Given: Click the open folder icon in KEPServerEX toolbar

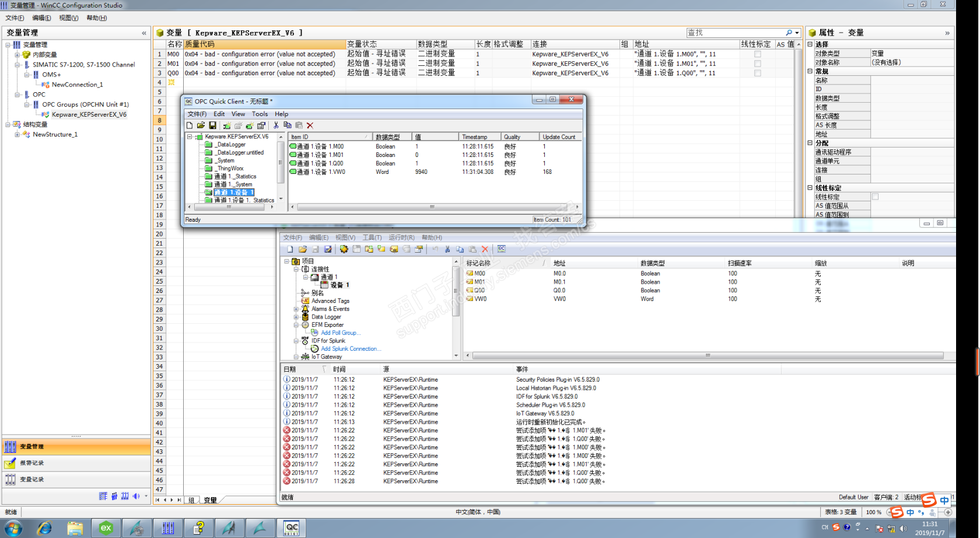Looking at the screenshot, I should tap(302, 249).
